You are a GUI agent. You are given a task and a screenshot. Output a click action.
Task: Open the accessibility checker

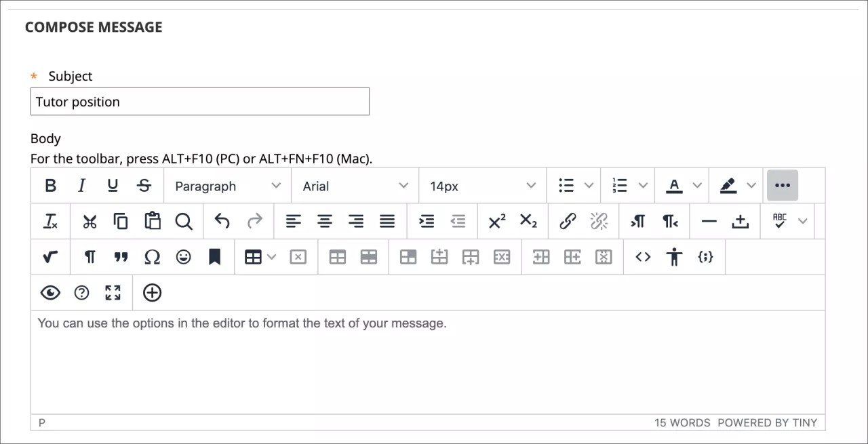point(673,257)
